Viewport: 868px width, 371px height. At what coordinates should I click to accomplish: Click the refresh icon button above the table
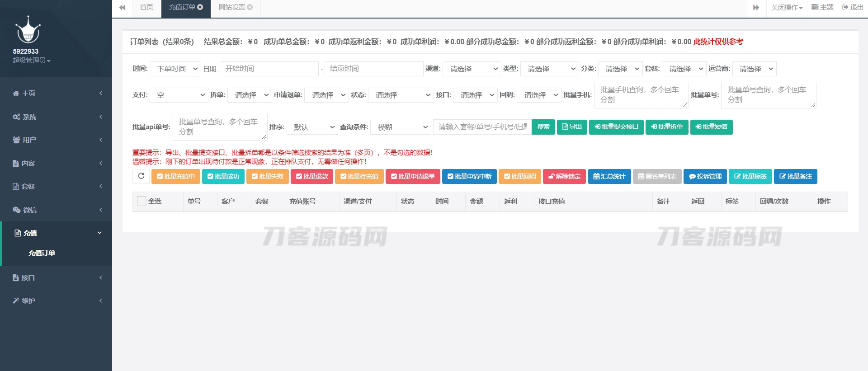141,176
